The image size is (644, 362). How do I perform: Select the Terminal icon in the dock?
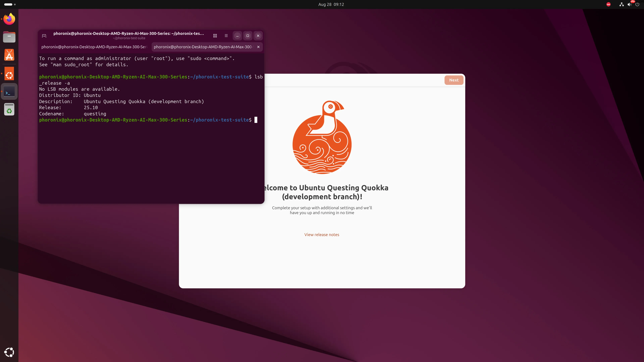click(x=9, y=91)
